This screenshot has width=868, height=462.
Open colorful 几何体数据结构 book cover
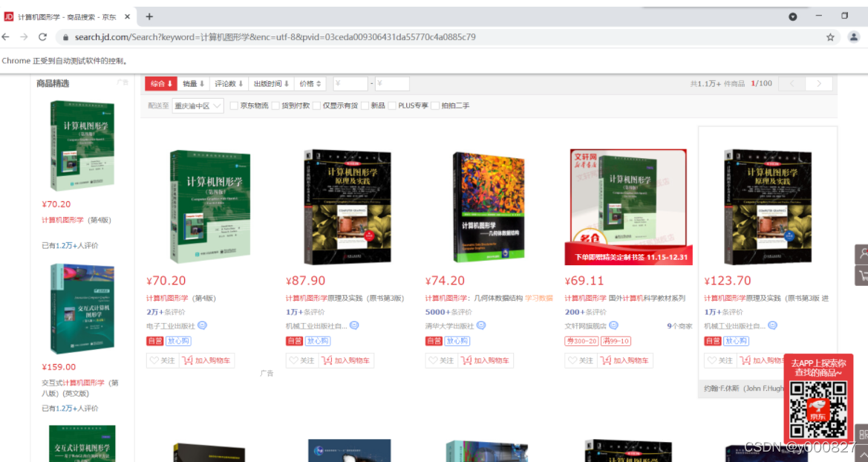pos(489,206)
